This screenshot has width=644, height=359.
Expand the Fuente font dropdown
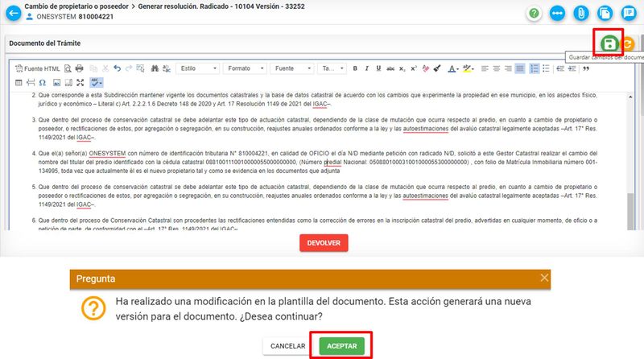tap(291, 68)
